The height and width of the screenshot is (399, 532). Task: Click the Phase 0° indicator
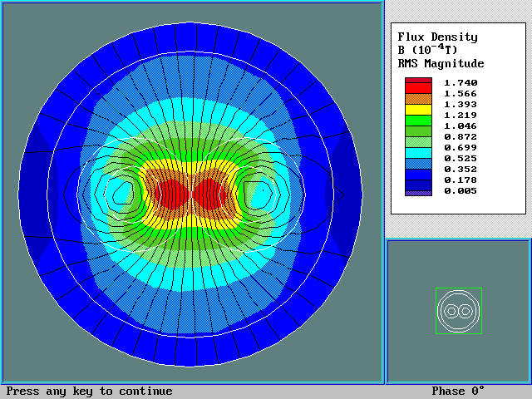click(457, 392)
